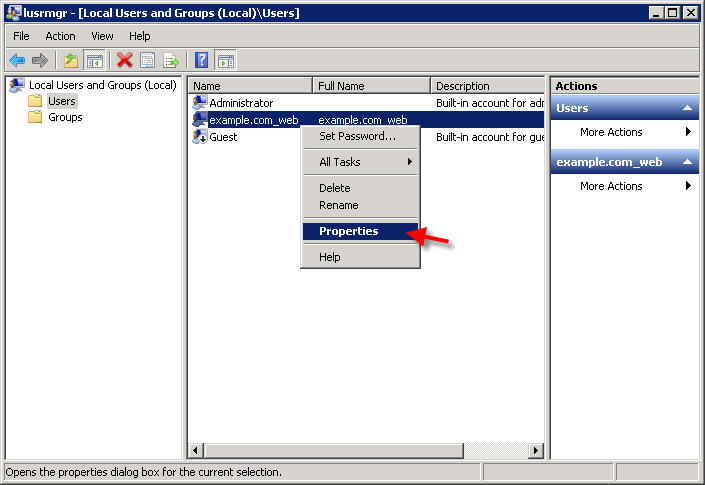Viewport: 705px width, 485px height.
Task: Collapse the example.com_web Actions section
Action: pyautogui.click(x=687, y=162)
